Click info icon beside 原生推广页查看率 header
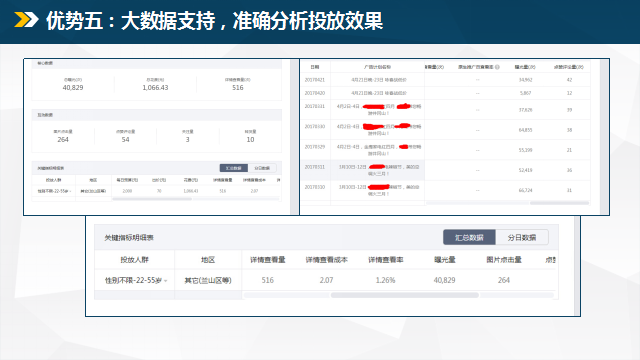This screenshot has width=640, height=360. tap(497, 67)
